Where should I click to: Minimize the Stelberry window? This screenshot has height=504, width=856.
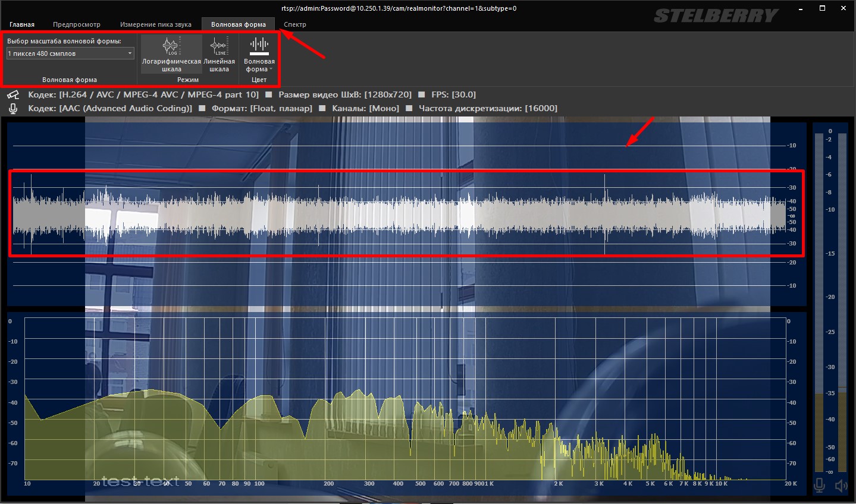tap(802, 8)
